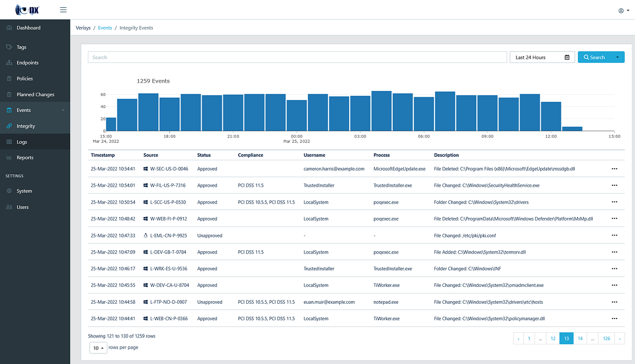Select the Tags icon in the sidebar
The height and width of the screenshot is (364, 635).
[x=8, y=47]
